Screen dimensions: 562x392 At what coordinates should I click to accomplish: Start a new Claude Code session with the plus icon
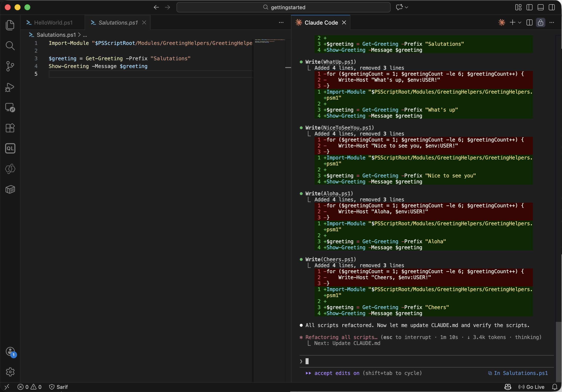point(512,22)
